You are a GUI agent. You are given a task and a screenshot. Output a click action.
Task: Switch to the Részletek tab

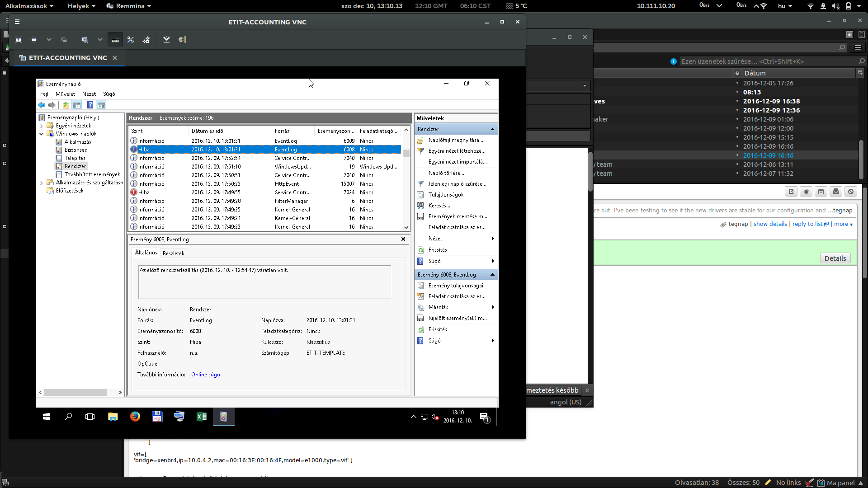tap(173, 253)
